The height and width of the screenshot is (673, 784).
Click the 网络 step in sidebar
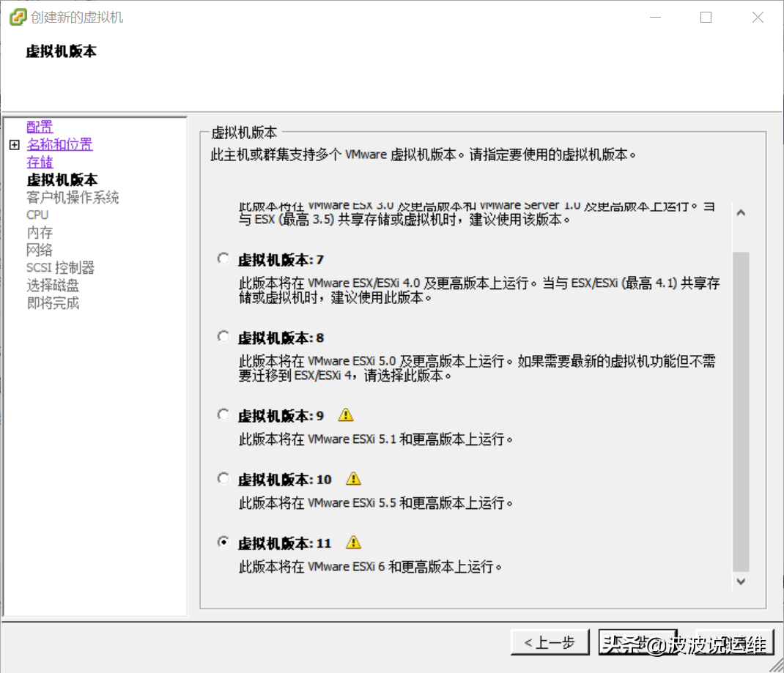(40, 250)
